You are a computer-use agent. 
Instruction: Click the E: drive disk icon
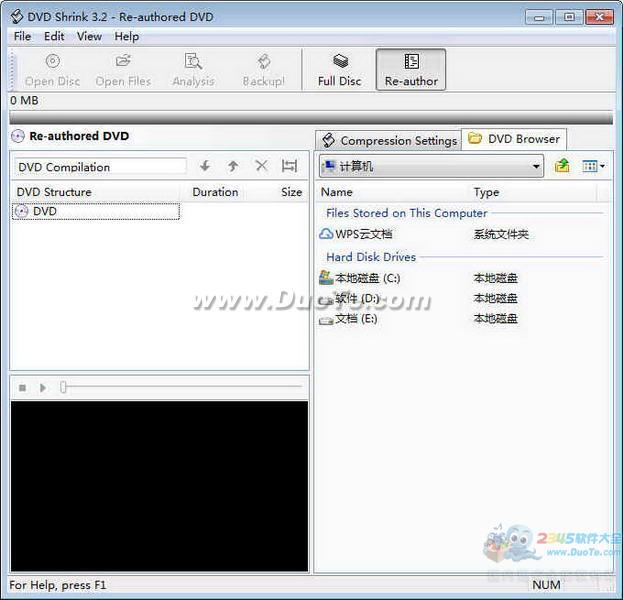(326, 320)
